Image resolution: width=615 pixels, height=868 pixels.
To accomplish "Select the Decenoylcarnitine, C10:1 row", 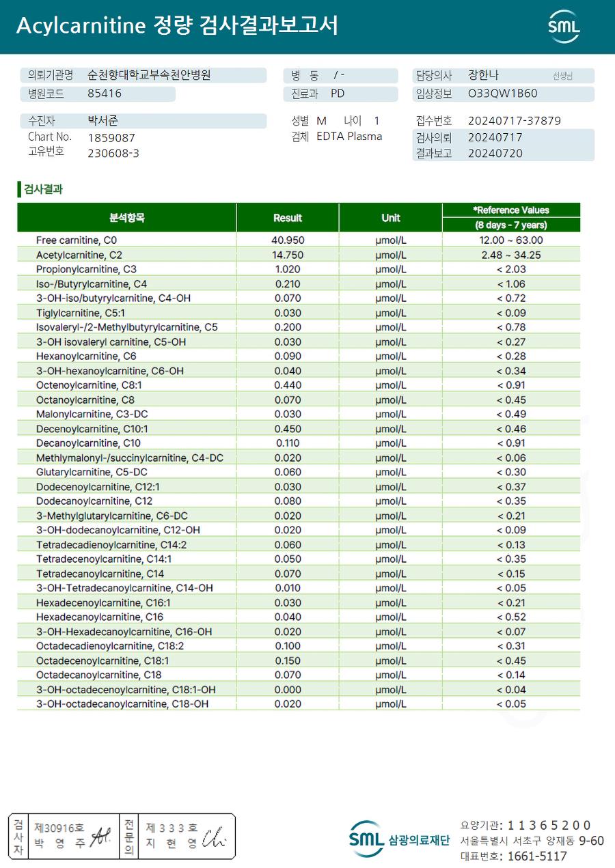I will (x=299, y=429).
